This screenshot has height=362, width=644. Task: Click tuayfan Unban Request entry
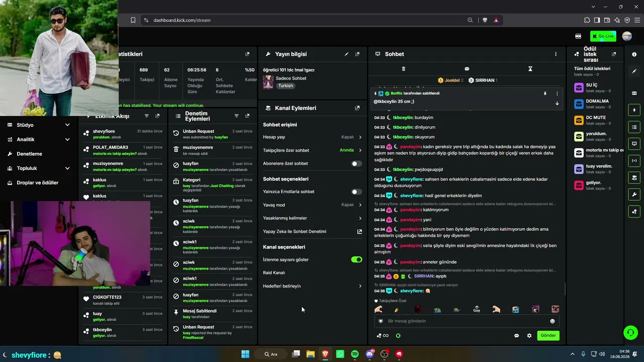tap(212, 134)
